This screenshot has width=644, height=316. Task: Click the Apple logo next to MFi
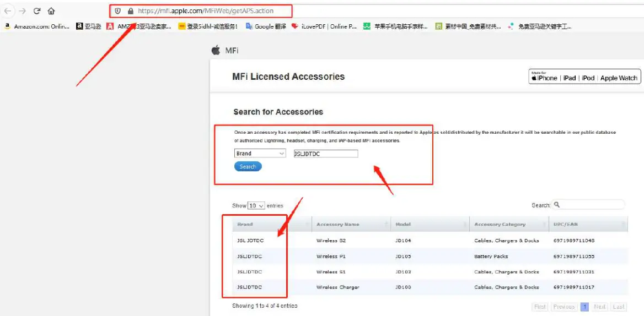[216, 51]
